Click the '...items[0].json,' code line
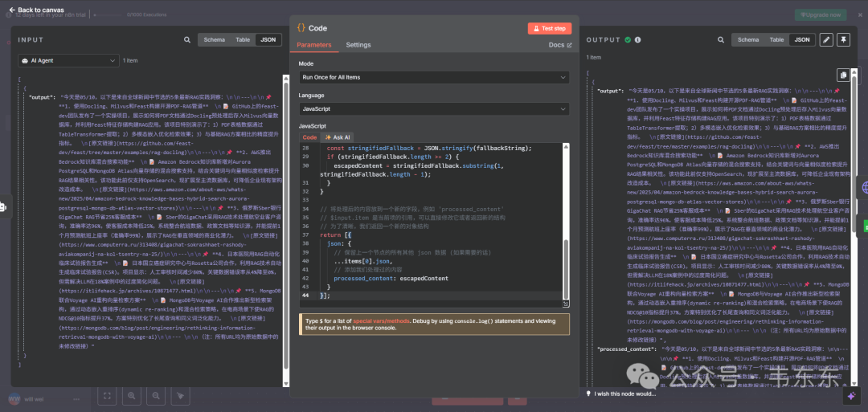Image resolution: width=868 pixels, height=412 pixels. tap(363, 260)
